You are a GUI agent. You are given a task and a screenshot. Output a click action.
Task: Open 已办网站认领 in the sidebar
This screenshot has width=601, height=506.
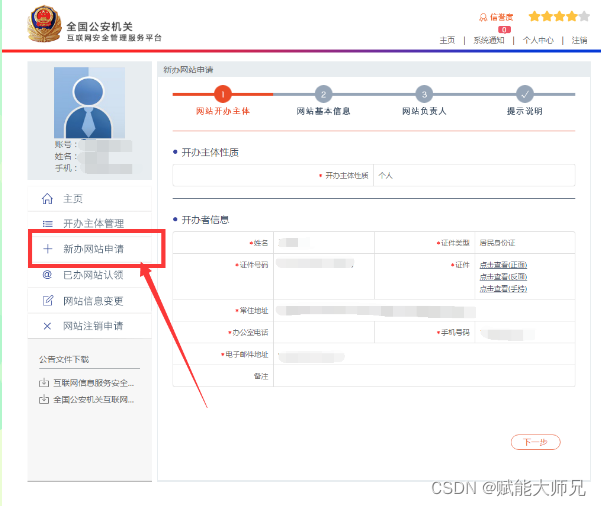[x=90, y=275]
